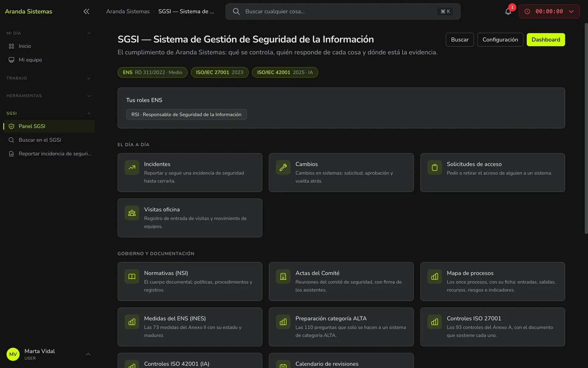588x368 pixels.
Task: Click the ENS RD 311/2022 Medio tag
Action: pos(153,72)
